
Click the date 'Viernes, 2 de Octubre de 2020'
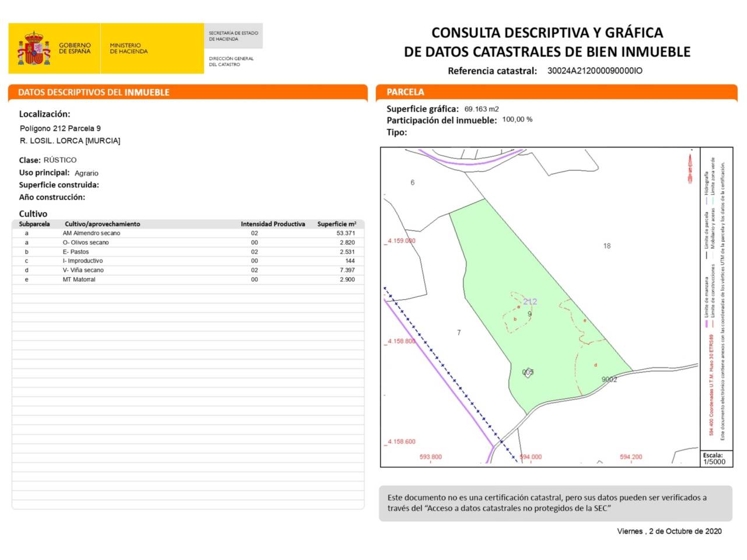pyautogui.click(x=669, y=531)
